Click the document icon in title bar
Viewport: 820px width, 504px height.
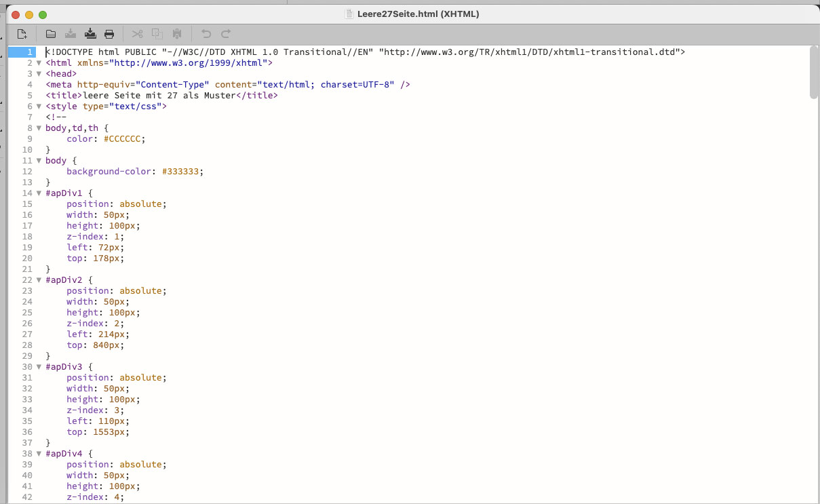pyautogui.click(x=349, y=14)
